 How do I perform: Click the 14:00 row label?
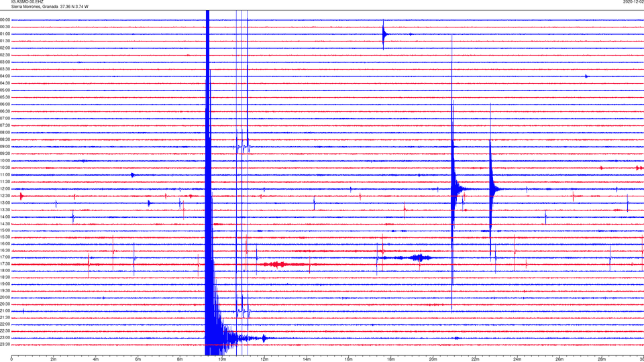click(x=5, y=217)
